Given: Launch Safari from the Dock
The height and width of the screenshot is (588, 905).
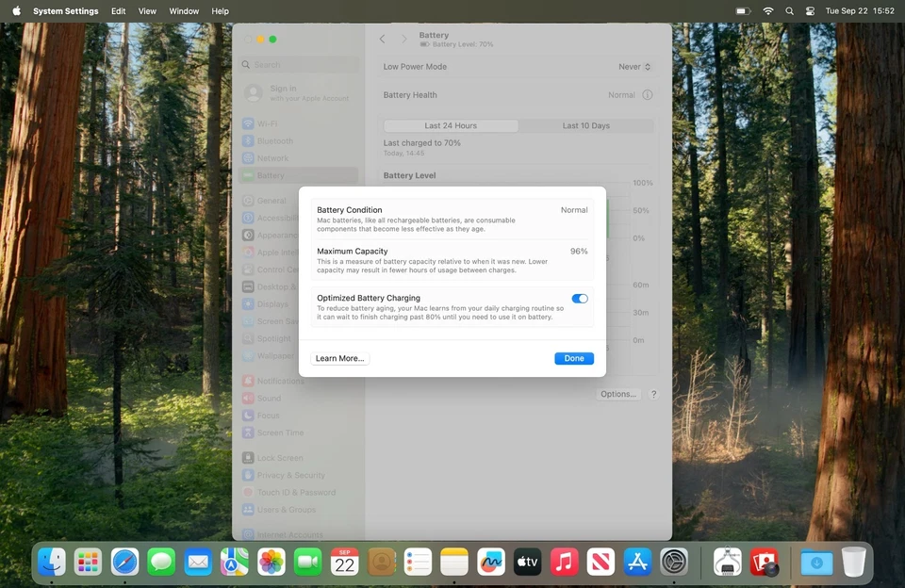Looking at the screenshot, I should tap(124, 562).
